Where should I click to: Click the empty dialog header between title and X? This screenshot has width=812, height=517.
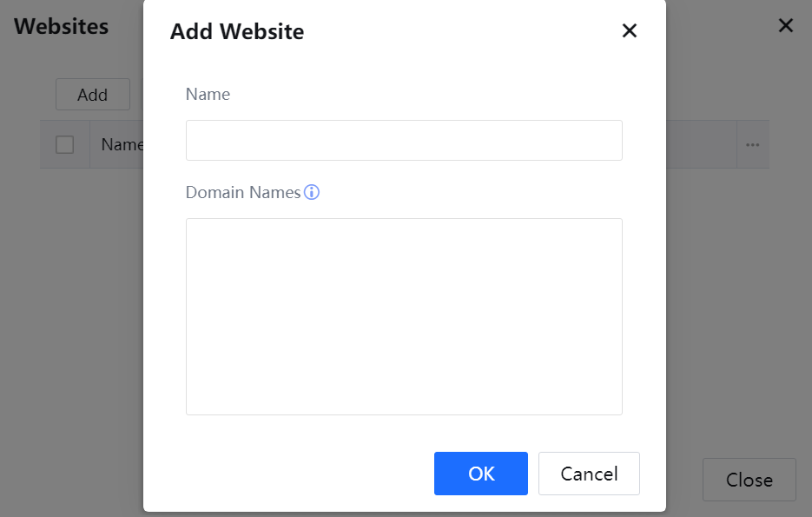(460, 32)
